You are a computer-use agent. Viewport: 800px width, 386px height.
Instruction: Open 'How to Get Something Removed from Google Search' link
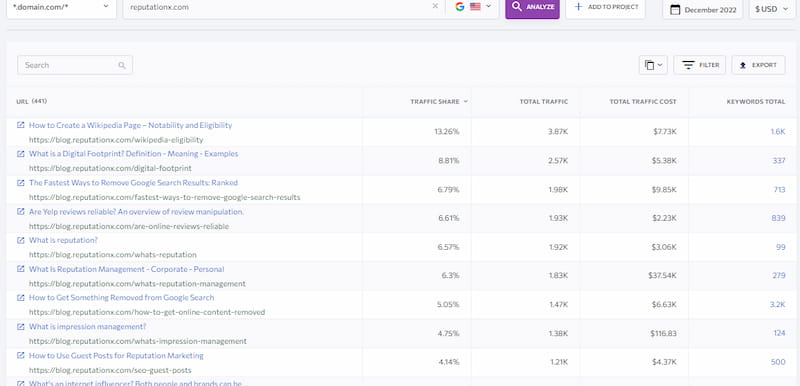click(x=121, y=298)
